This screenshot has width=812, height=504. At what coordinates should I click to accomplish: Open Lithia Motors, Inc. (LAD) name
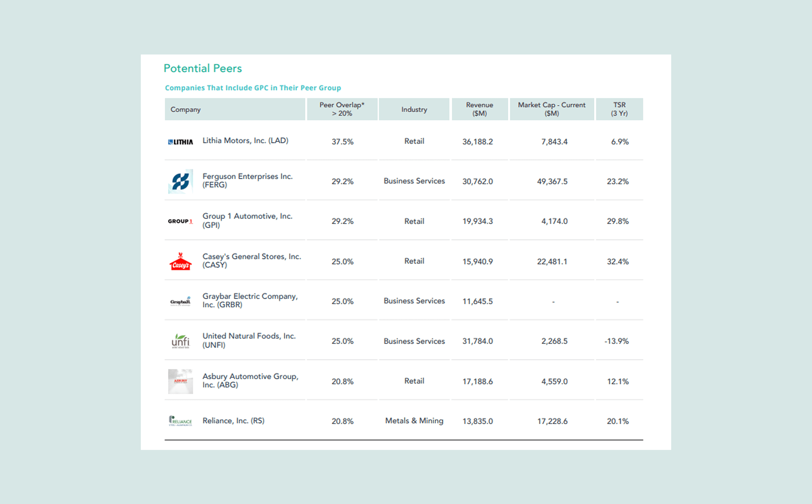click(245, 141)
